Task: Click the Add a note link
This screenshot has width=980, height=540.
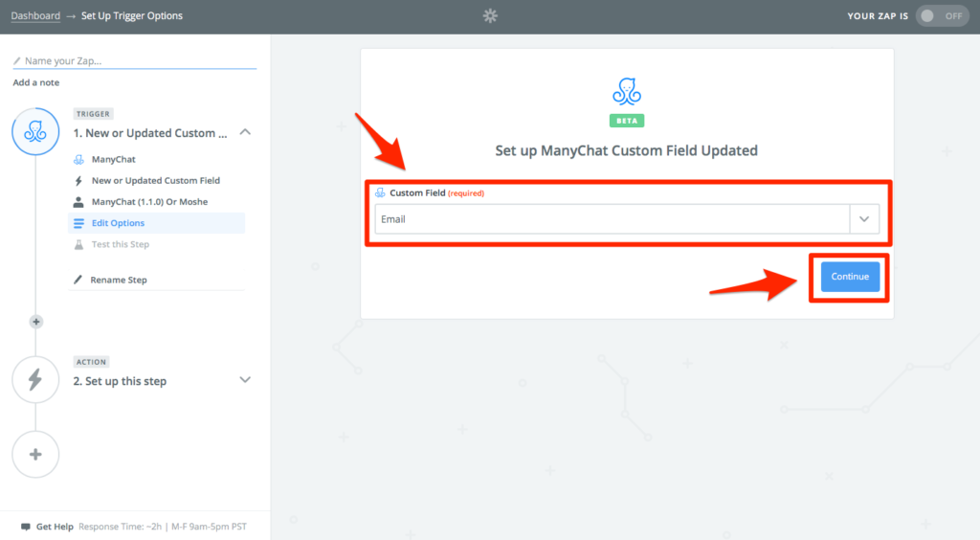Action: [36, 82]
